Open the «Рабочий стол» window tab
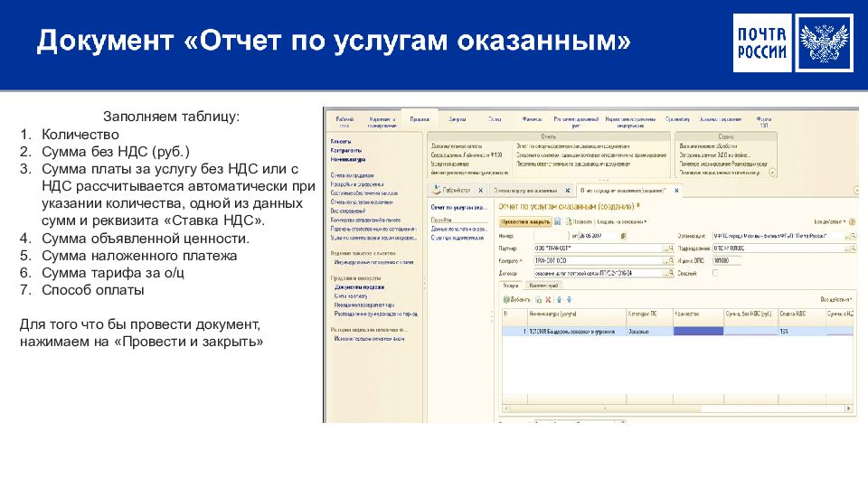The height and width of the screenshot is (488, 868). click(x=457, y=191)
